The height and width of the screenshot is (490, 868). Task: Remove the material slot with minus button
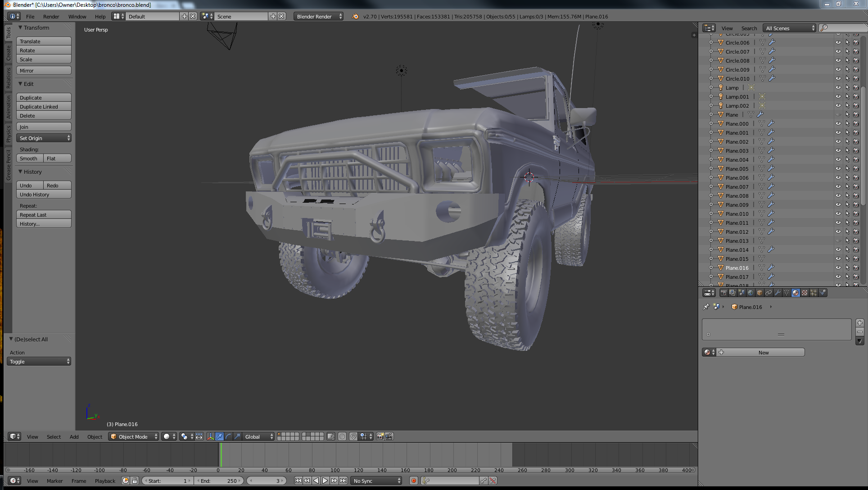(x=860, y=332)
